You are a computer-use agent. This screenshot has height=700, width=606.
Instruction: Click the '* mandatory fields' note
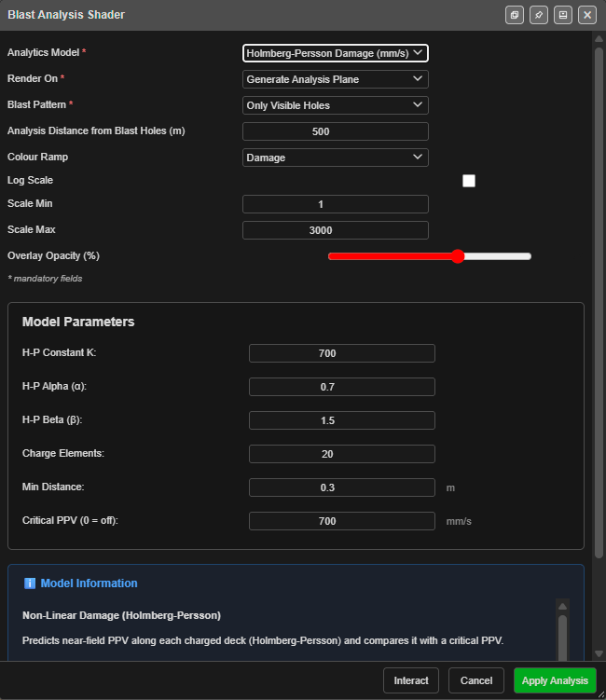[45, 279]
